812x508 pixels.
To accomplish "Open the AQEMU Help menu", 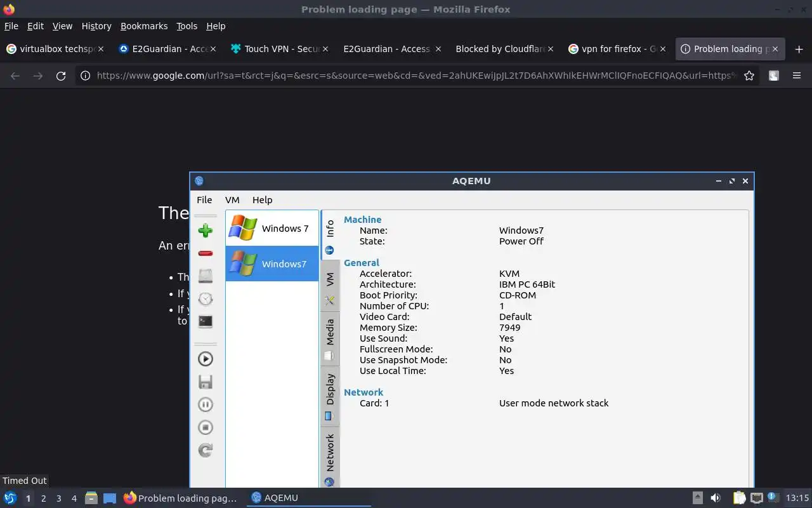I will click(x=262, y=199).
